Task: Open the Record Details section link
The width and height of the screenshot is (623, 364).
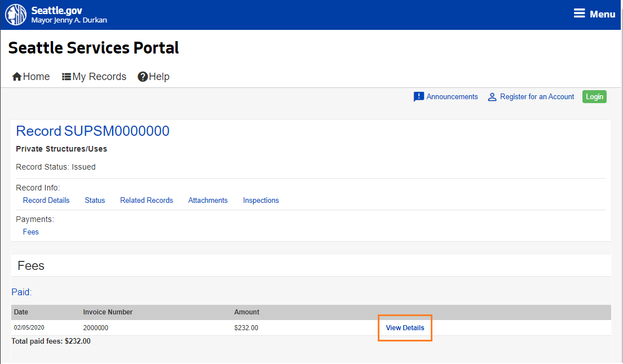Action: [x=46, y=200]
